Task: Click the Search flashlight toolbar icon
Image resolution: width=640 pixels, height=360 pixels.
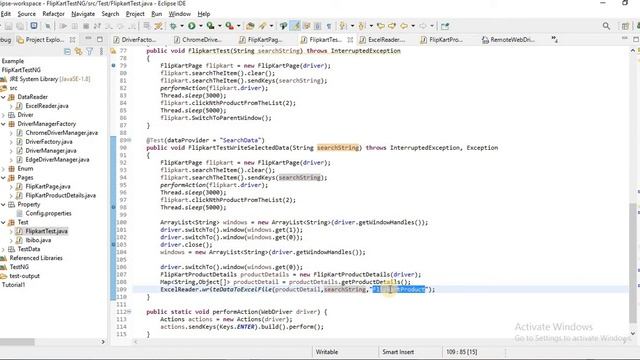Action: (x=262, y=26)
